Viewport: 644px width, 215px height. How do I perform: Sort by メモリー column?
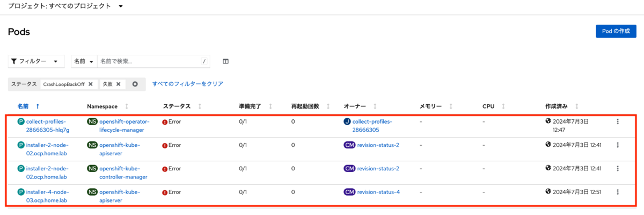436,106
